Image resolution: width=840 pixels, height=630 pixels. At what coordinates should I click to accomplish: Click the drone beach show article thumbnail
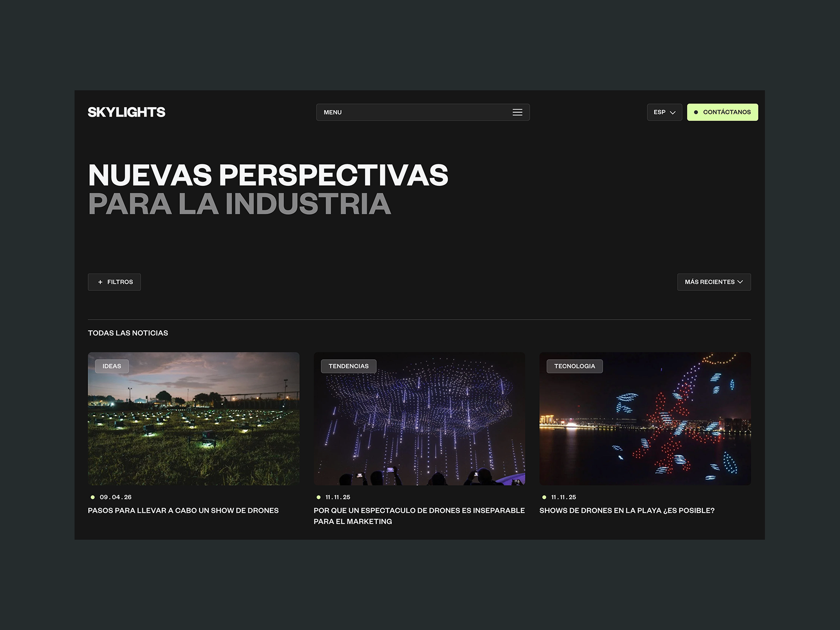[645, 418]
